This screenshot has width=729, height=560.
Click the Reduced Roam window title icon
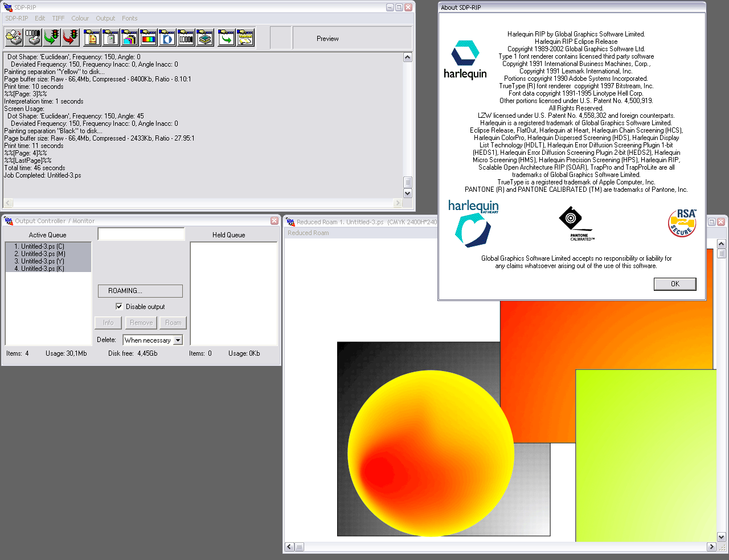(x=290, y=222)
